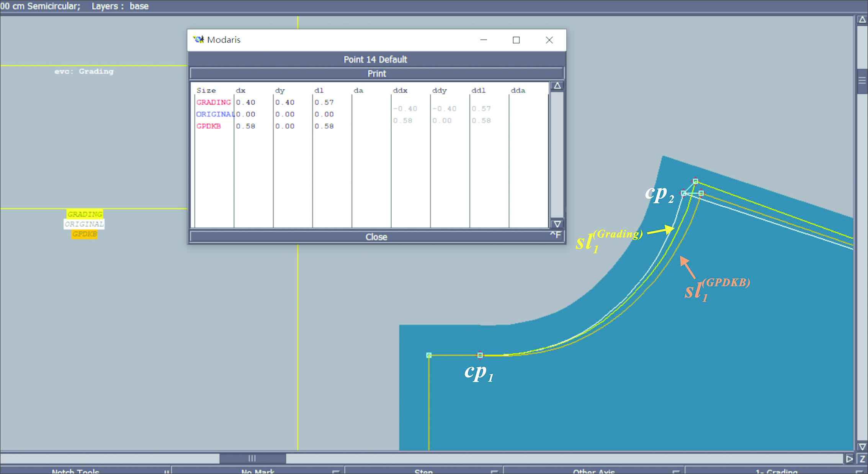Click the horizontal scrollbar thumb
Viewport: 868px width, 474px height.
point(252,458)
